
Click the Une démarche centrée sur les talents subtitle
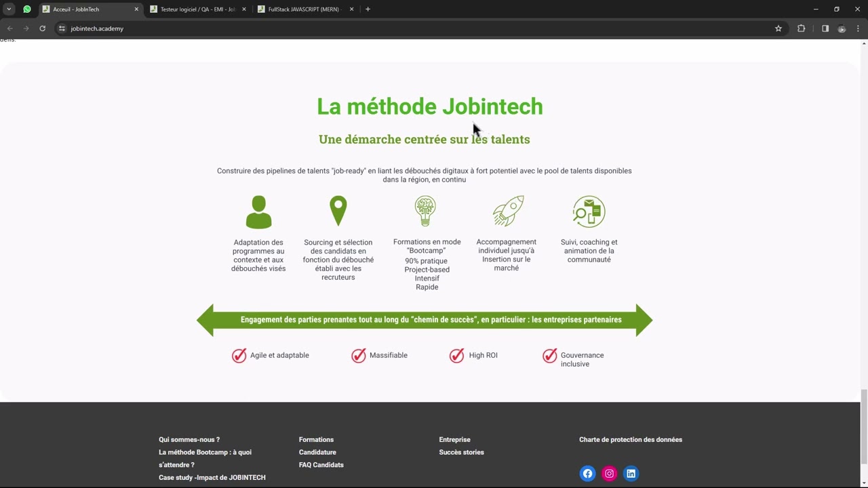point(425,139)
